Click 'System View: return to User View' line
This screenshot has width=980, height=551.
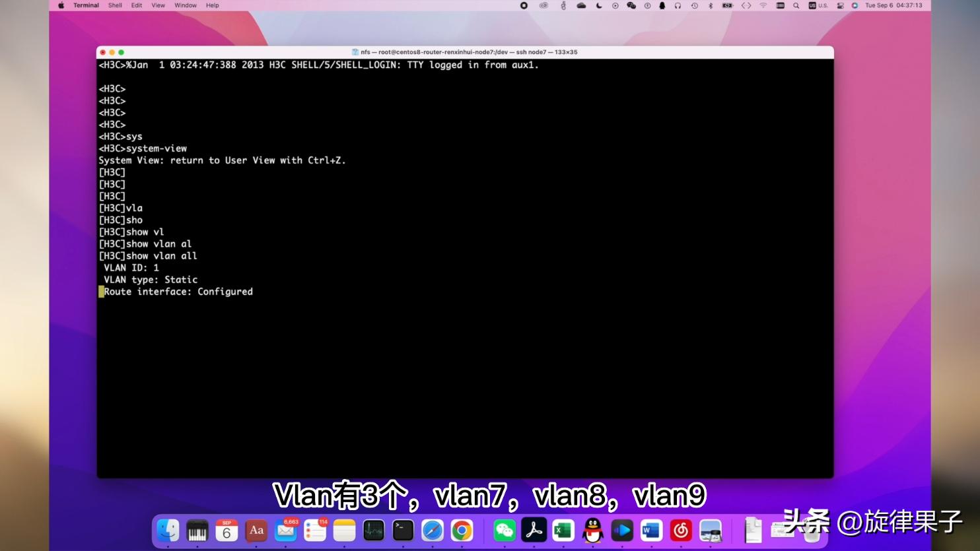pos(223,160)
